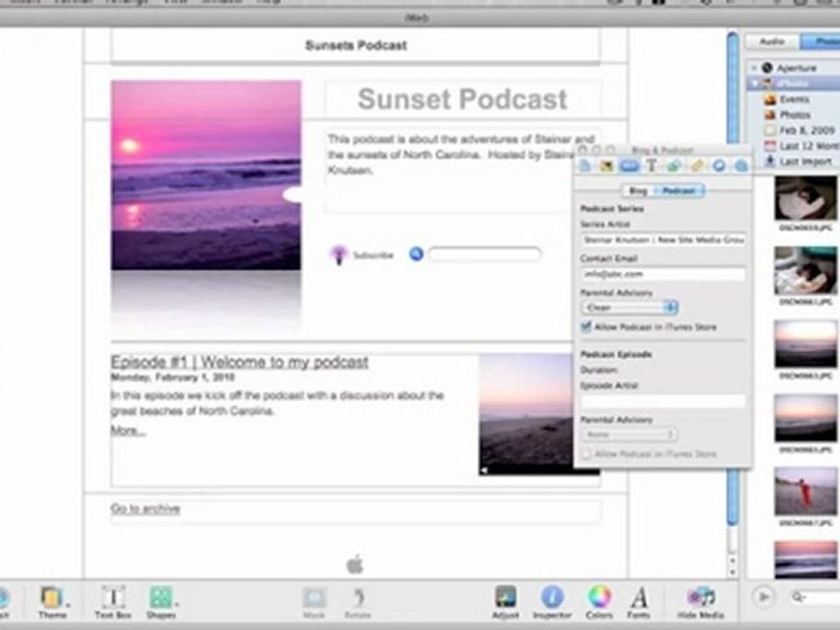This screenshot has width=840, height=630.
Task: Select the red-dressed person beach thumbnail
Action: click(x=805, y=491)
